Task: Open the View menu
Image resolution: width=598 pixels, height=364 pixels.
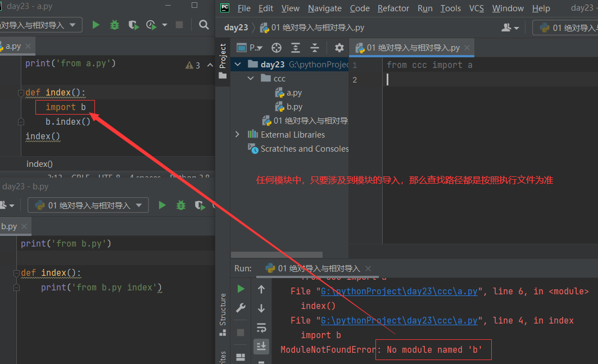Action: [290, 8]
